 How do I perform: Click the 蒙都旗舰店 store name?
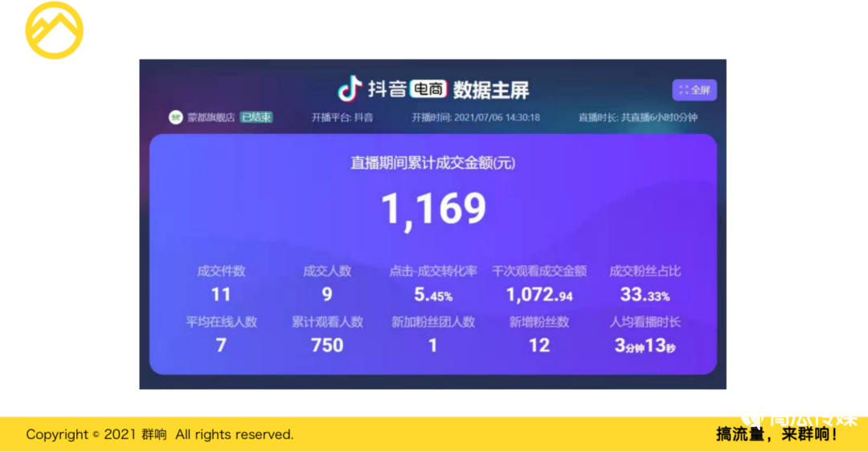point(211,117)
